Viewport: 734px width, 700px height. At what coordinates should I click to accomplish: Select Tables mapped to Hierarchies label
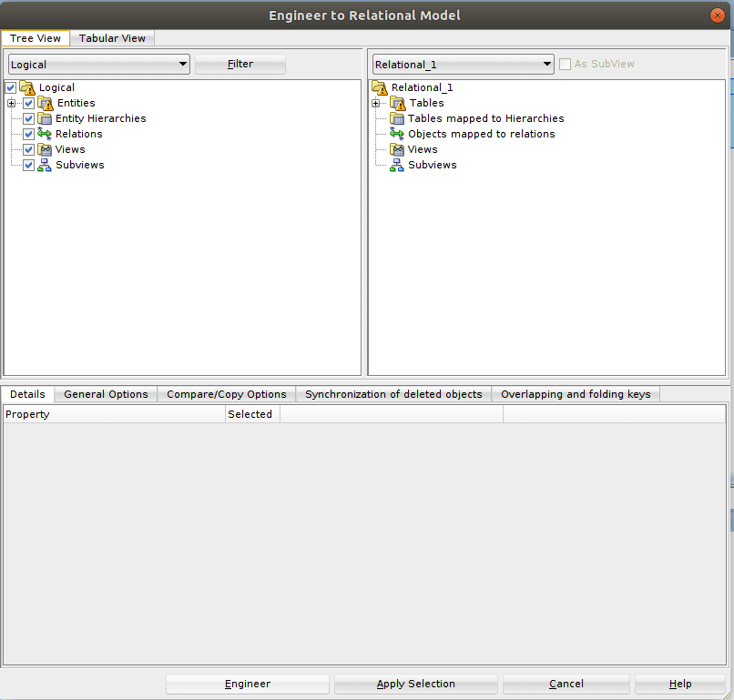[x=486, y=118]
